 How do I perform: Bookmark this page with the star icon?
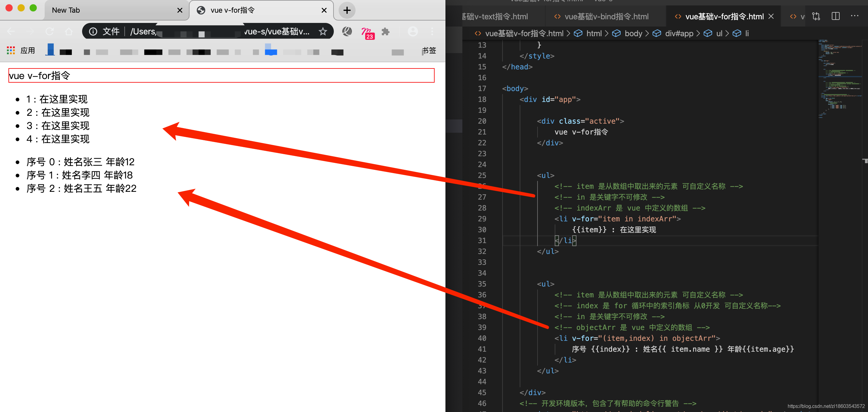323,32
